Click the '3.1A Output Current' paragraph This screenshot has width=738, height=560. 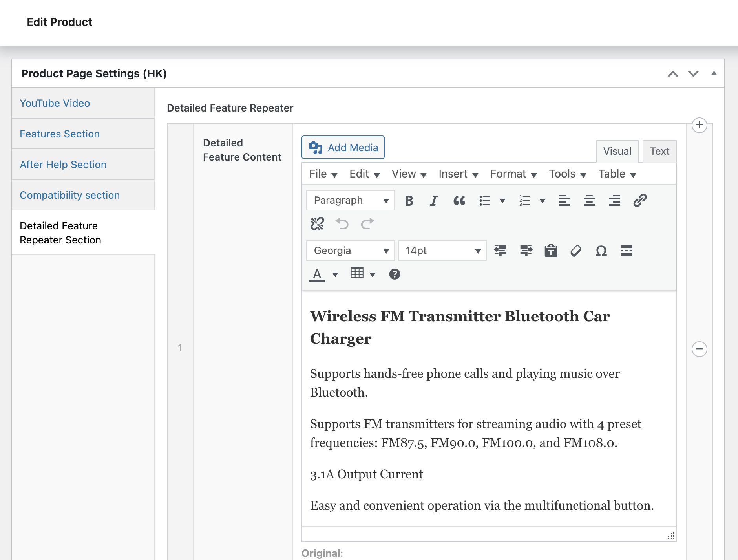tap(367, 474)
